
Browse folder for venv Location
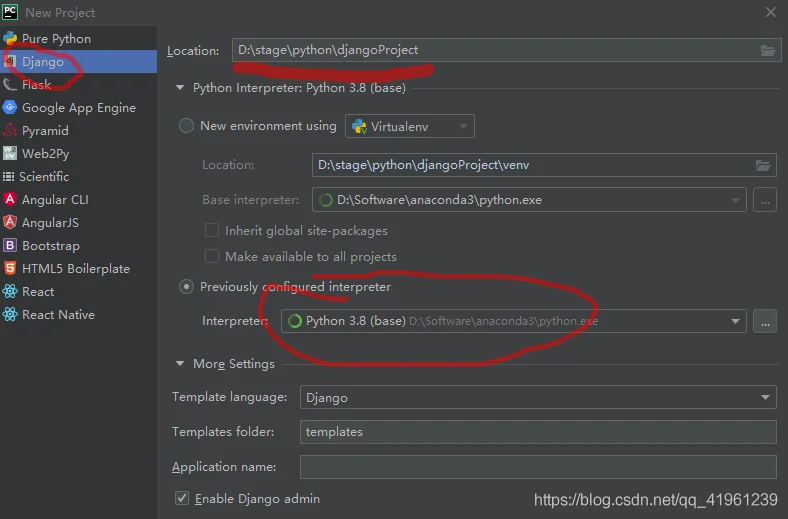763,165
